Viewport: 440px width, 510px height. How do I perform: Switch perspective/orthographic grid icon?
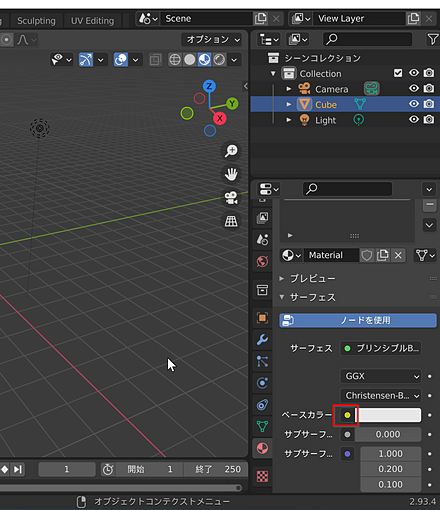click(x=231, y=221)
